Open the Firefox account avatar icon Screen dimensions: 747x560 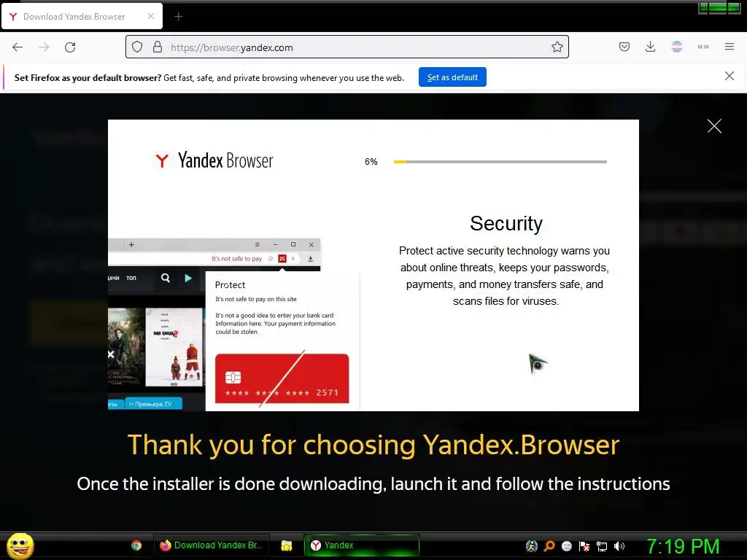click(676, 47)
